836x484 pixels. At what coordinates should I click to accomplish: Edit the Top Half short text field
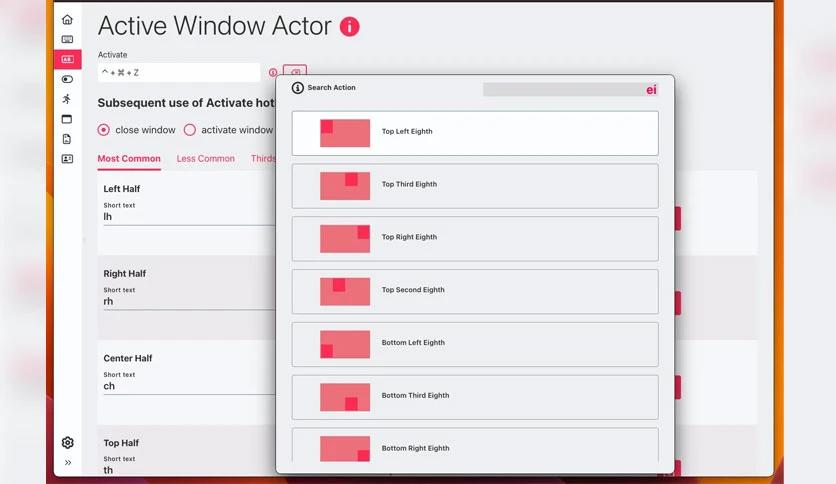coord(189,470)
